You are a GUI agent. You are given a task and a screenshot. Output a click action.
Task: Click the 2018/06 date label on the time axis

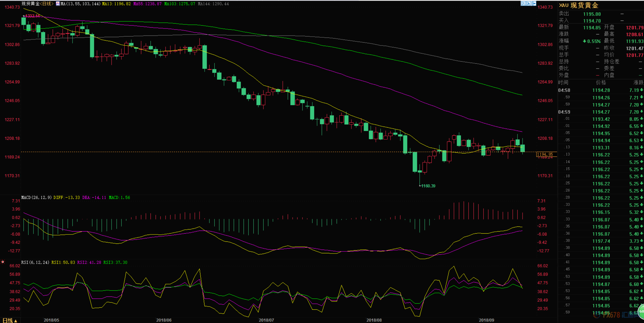click(164, 320)
